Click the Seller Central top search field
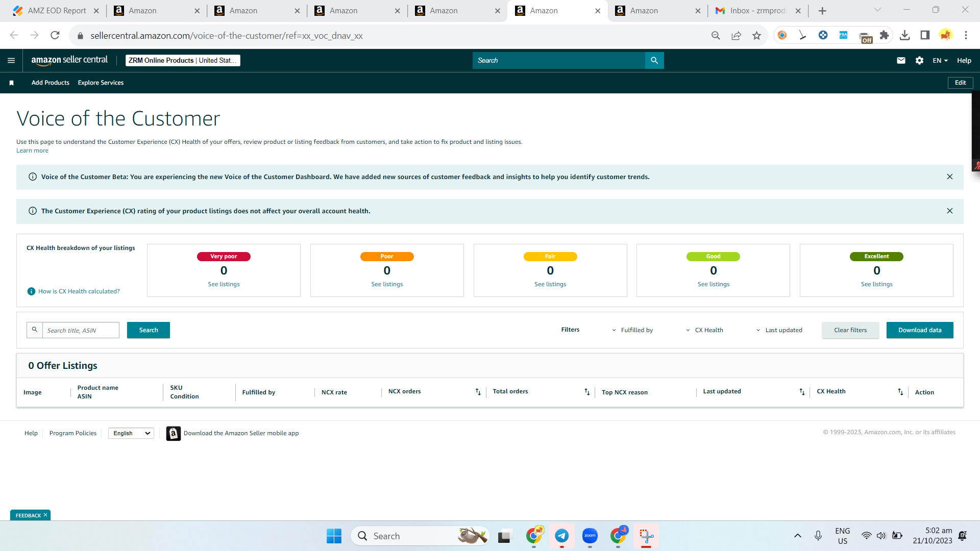 (559, 60)
